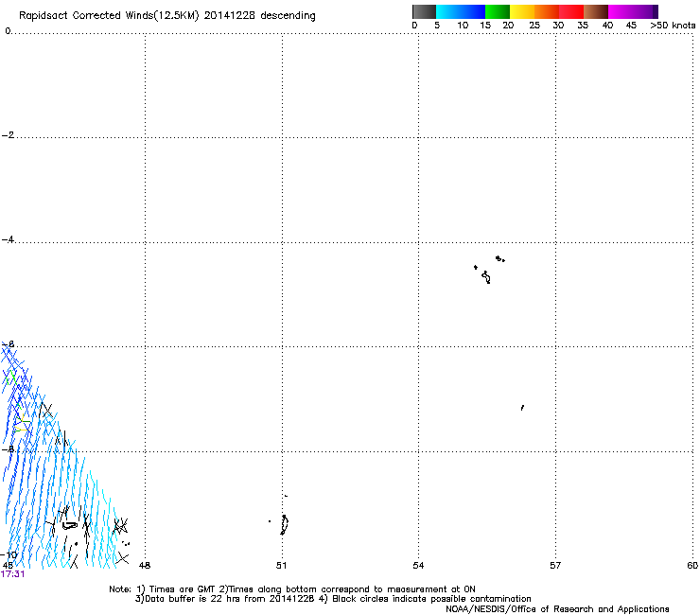Image resolution: width=700 pixels, height=615 pixels.
Task: Click the island outline inside the wind swath
Action: point(69,525)
